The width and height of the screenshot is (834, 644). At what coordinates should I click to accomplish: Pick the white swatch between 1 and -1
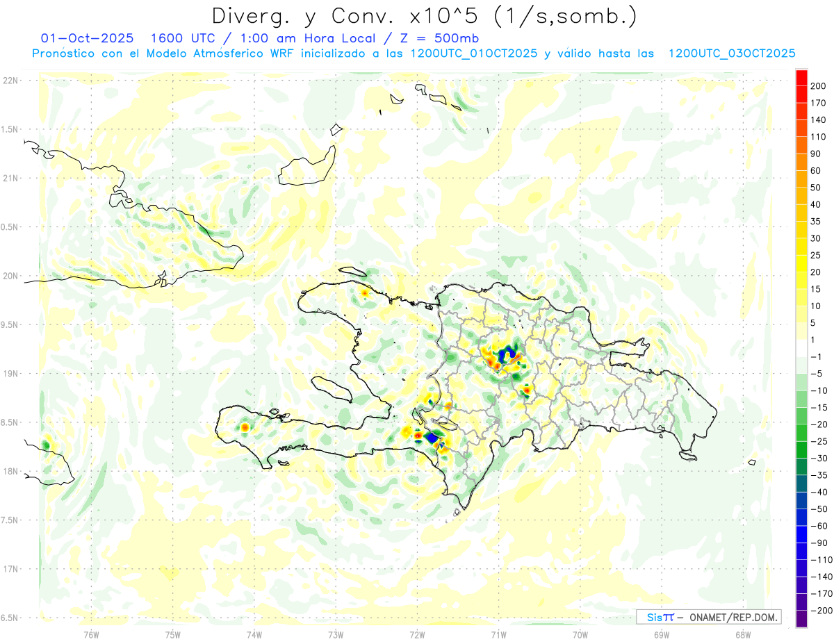pyautogui.click(x=801, y=348)
